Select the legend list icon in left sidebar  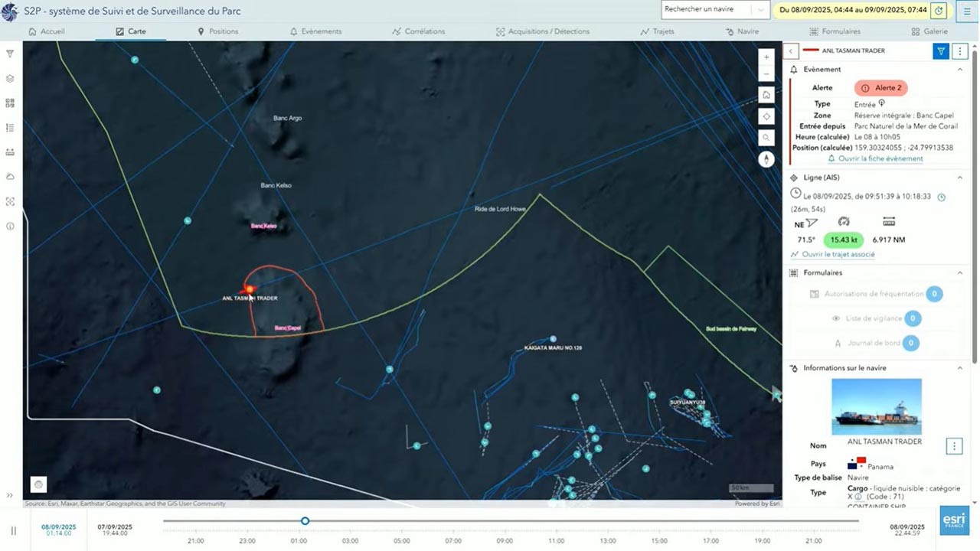[10, 127]
